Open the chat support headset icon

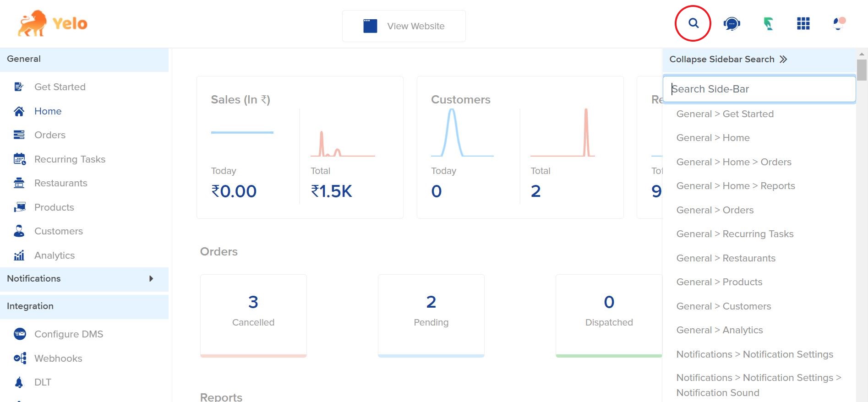[732, 23]
